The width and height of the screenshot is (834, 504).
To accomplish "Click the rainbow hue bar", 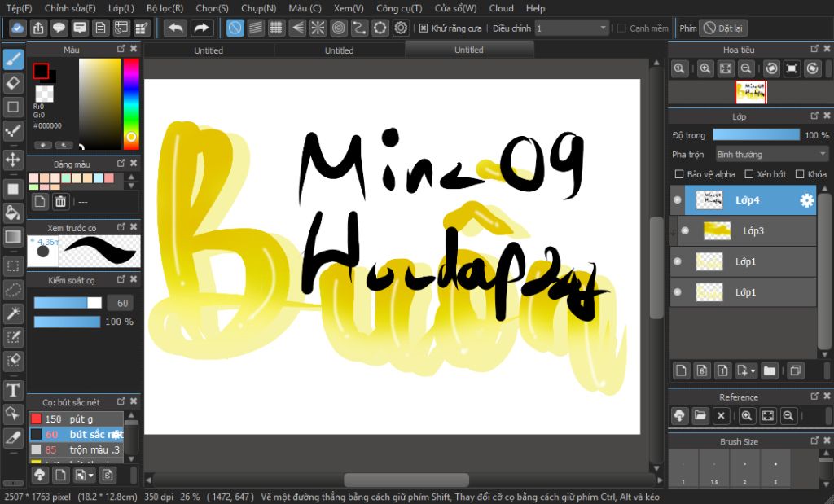I will [x=131, y=103].
